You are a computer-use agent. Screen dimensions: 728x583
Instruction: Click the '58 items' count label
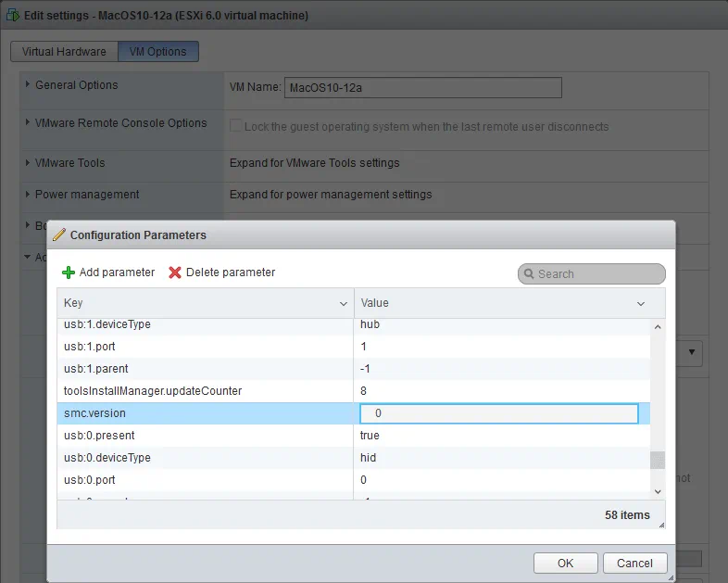click(627, 515)
